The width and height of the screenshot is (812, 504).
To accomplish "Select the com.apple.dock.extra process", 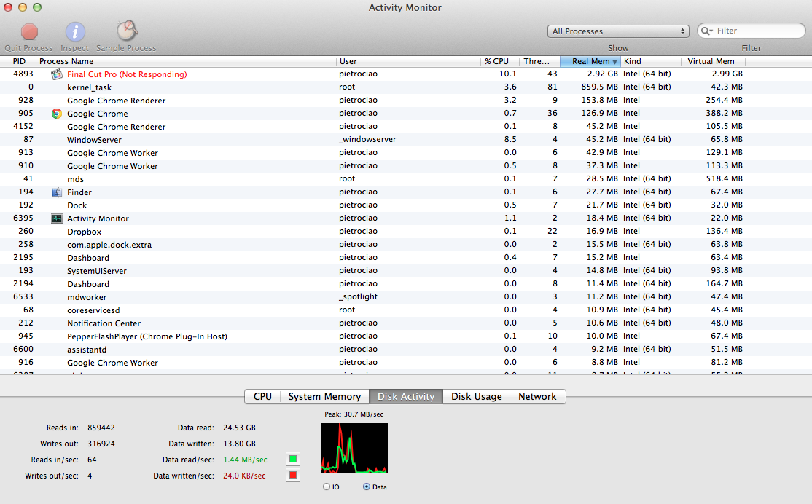I will point(406,245).
